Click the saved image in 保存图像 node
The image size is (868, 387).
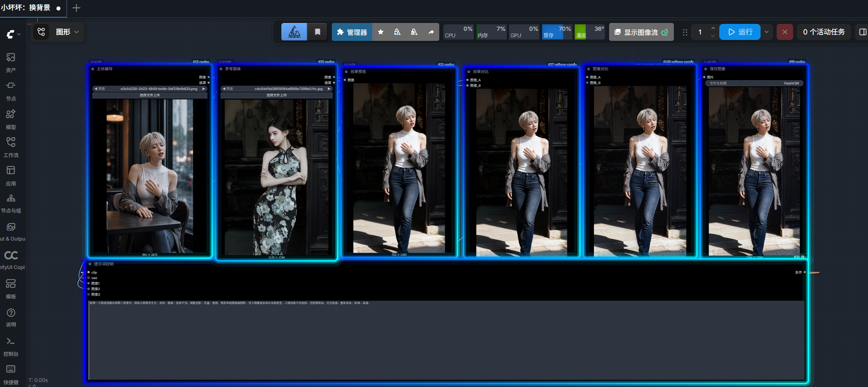click(x=754, y=171)
